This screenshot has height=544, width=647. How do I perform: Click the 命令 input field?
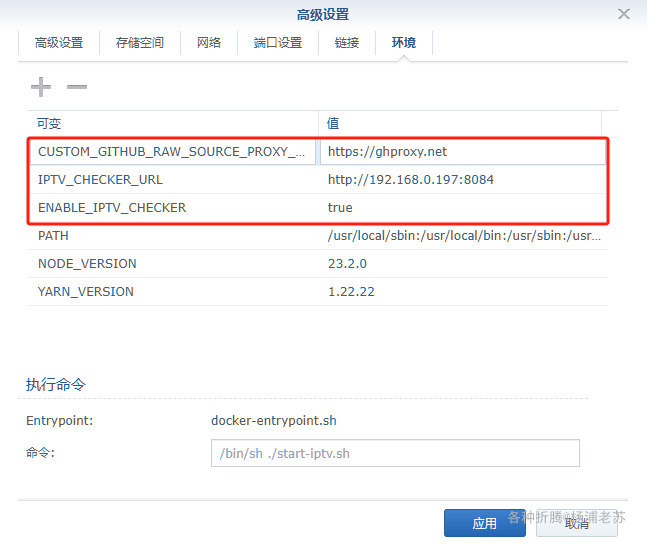[395, 453]
